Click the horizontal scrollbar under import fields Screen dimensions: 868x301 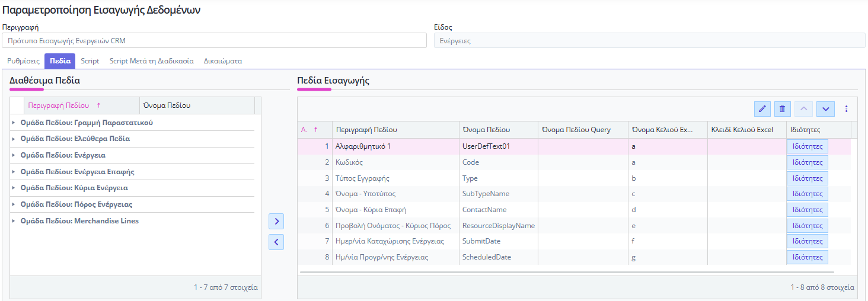pyautogui.click(x=566, y=273)
